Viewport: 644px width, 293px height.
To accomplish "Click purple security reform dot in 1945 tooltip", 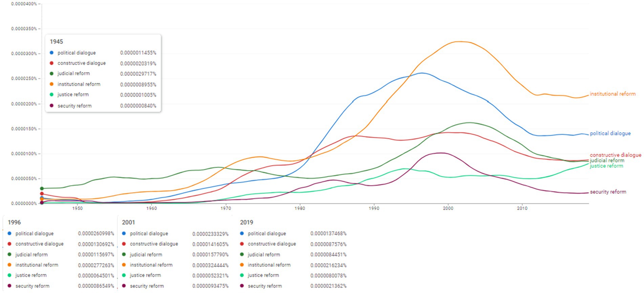I will [51, 105].
